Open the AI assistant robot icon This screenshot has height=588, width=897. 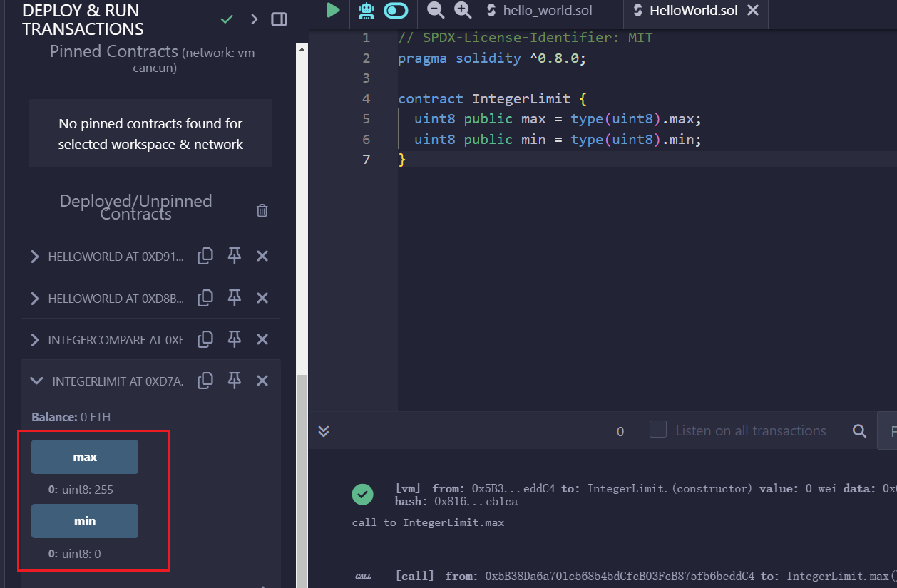click(367, 10)
